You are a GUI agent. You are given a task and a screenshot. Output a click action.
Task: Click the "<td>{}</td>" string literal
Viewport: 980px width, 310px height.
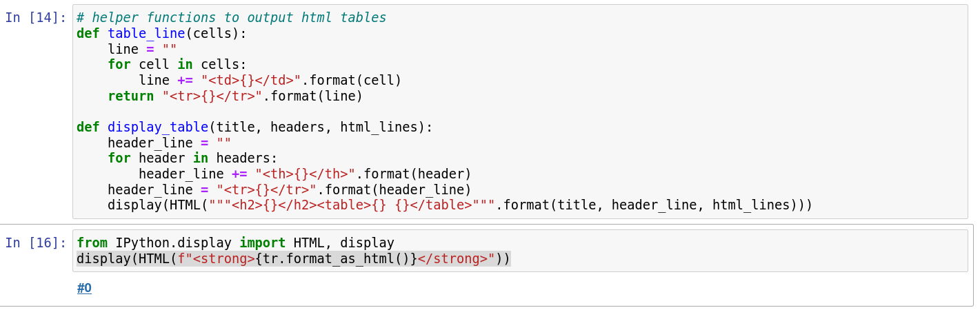tap(251, 80)
